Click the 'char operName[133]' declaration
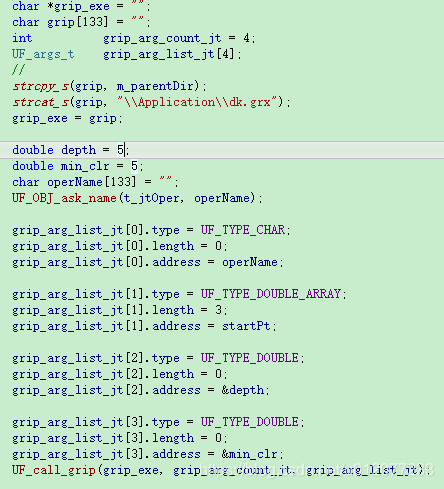444x489 pixels. 95,182
